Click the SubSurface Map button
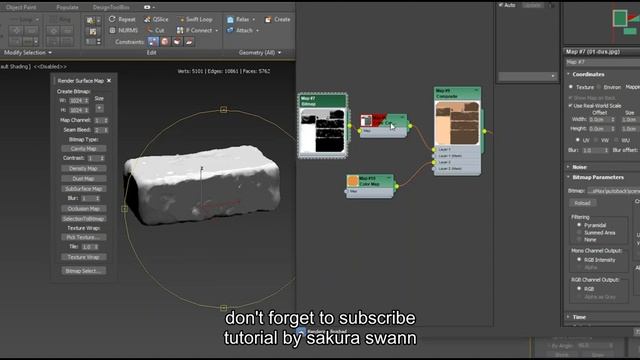 (x=84, y=189)
